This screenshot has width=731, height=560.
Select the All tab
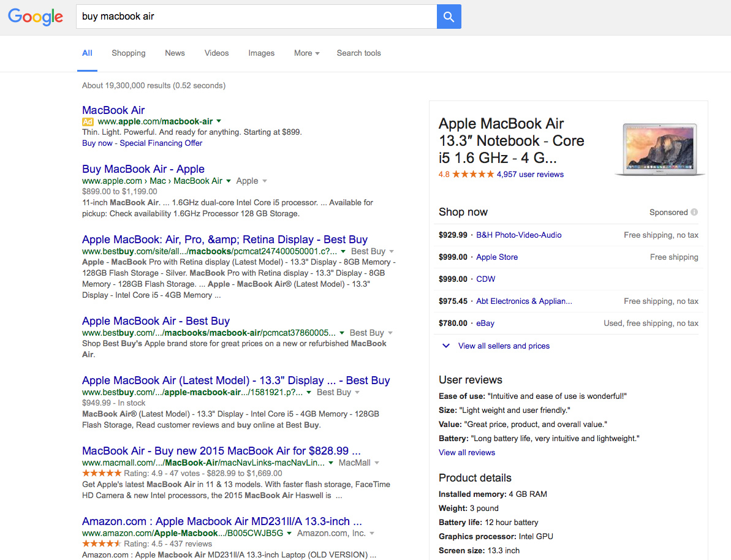pyautogui.click(x=87, y=53)
